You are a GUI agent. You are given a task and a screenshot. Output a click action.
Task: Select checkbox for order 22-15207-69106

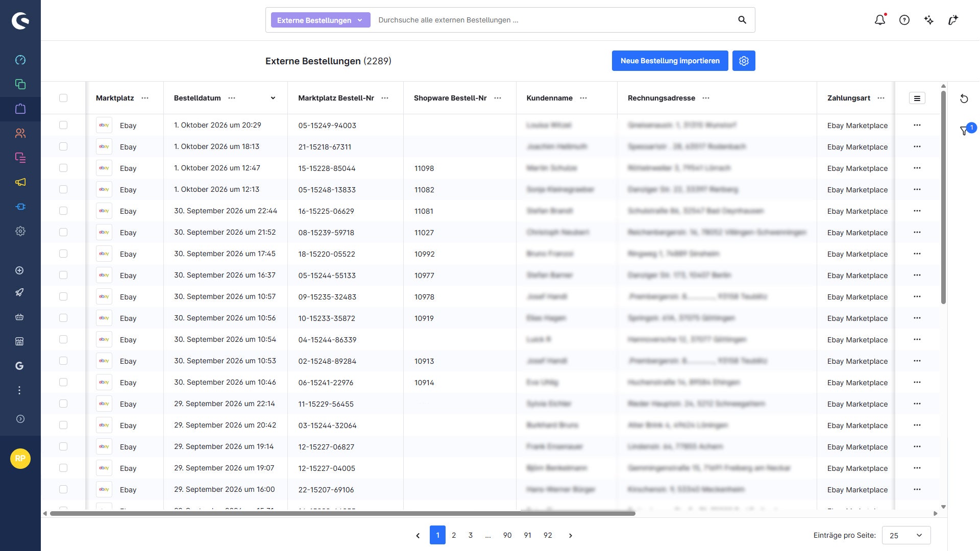[63, 489]
